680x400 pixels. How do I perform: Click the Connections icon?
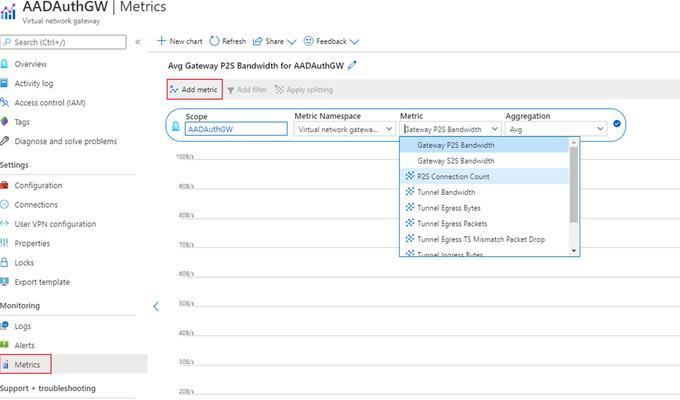click(x=4, y=204)
